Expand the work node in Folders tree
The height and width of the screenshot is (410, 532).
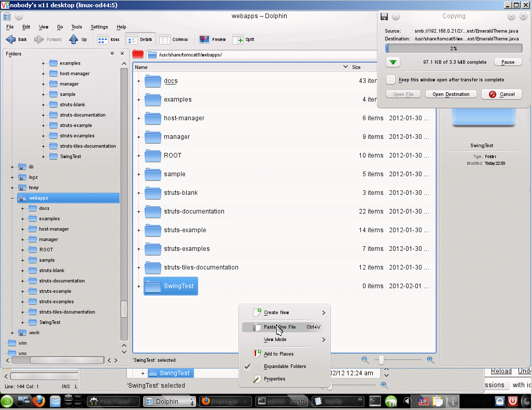(x=12, y=333)
